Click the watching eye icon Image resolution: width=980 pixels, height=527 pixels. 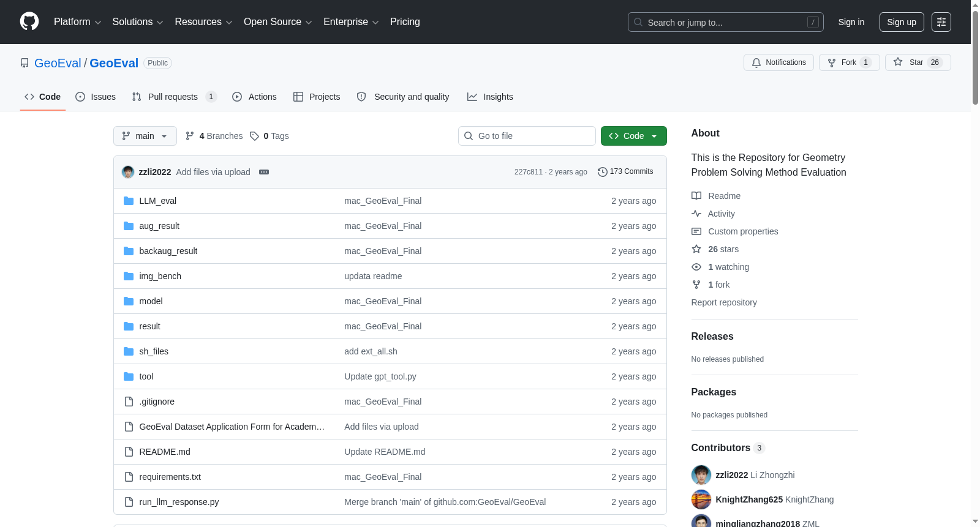696,267
